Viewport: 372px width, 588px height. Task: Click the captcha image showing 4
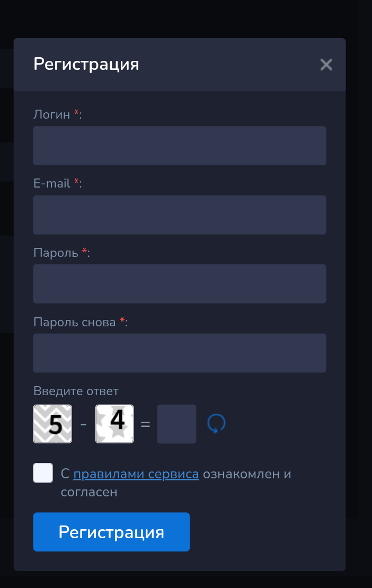pyautogui.click(x=114, y=424)
